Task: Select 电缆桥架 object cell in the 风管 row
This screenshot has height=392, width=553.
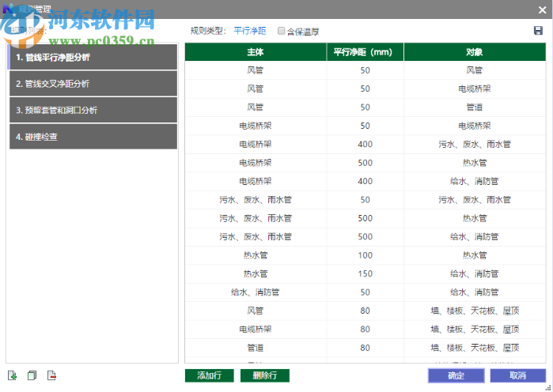Action: point(475,89)
